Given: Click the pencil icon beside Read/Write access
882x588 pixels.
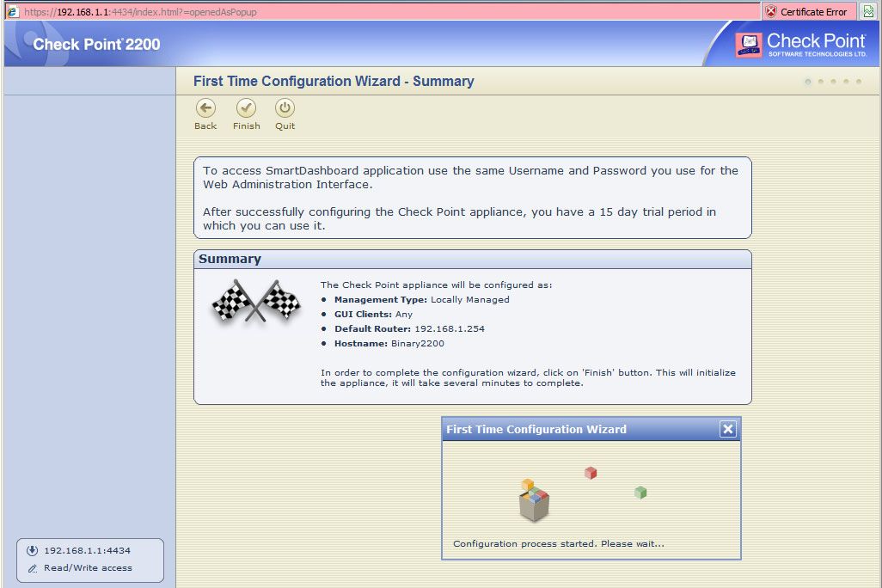Looking at the screenshot, I should click(x=33, y=568).
